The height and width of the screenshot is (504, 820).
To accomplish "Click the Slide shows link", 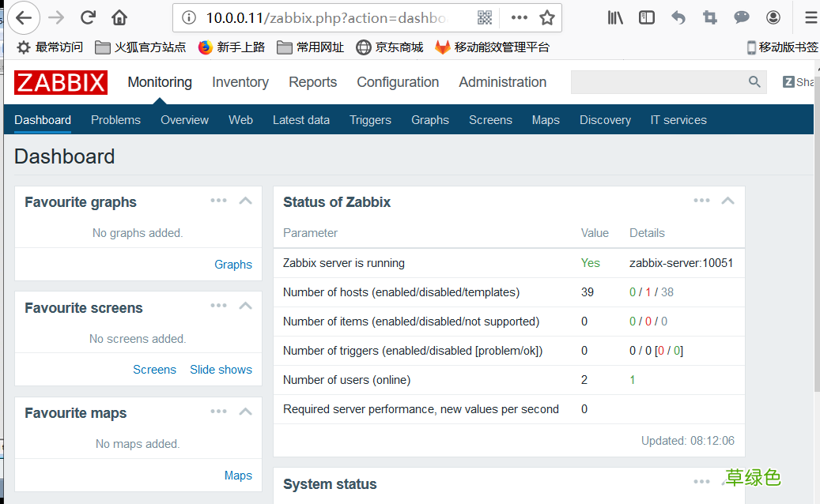I will [221, 370].
